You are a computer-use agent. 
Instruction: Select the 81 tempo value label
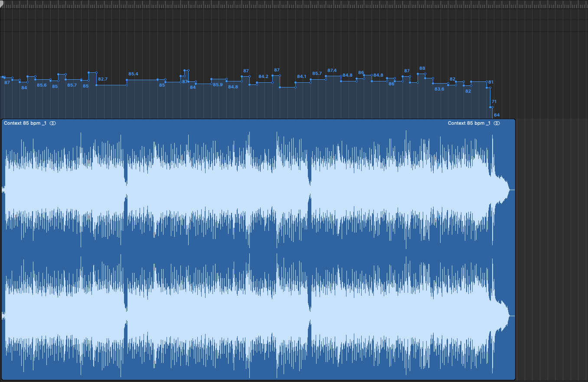[491, 82]
